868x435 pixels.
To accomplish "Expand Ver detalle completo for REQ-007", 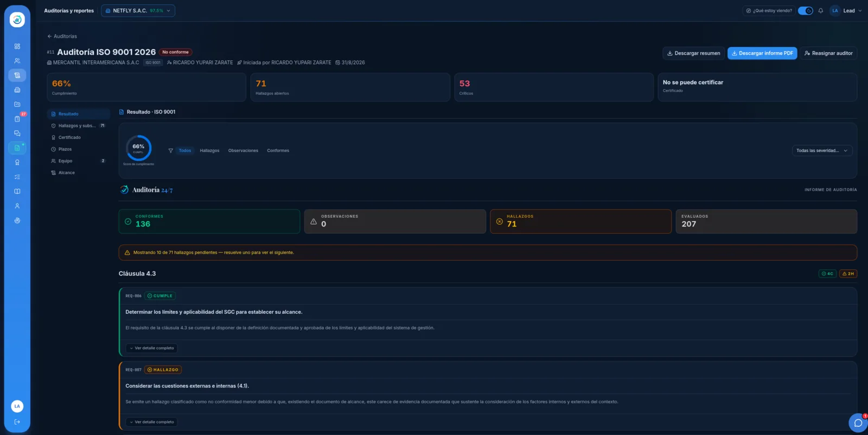I will (x=152, y=422).
